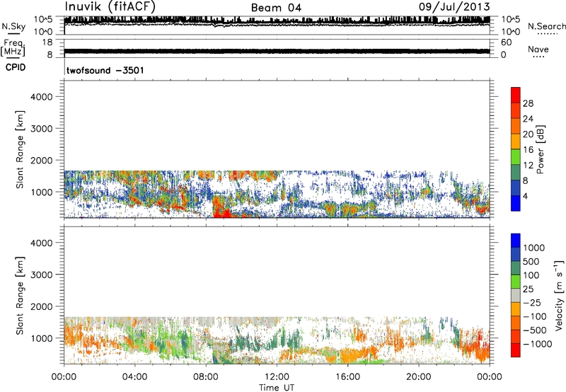Click the "Inuvik (fitACF)" plot title
566x392 pixels.
click(x=110, y=7)
